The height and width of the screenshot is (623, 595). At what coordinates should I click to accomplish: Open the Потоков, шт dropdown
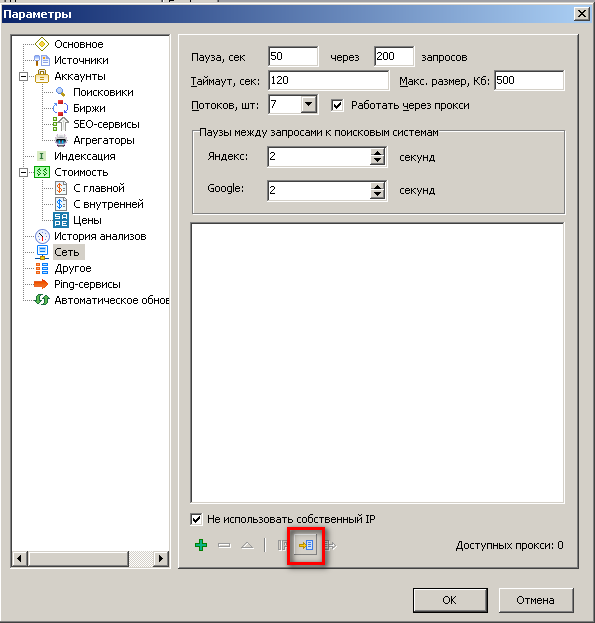pos(309,105)
